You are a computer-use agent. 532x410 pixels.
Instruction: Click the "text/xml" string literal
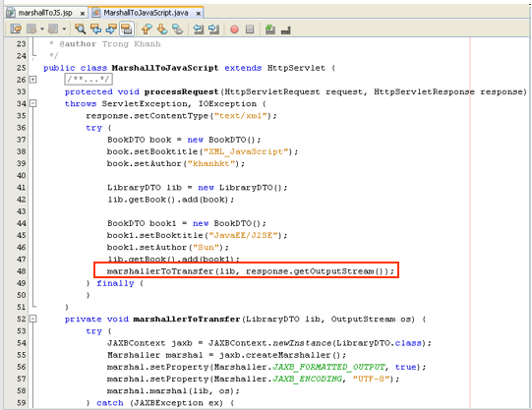pos(241,116)
